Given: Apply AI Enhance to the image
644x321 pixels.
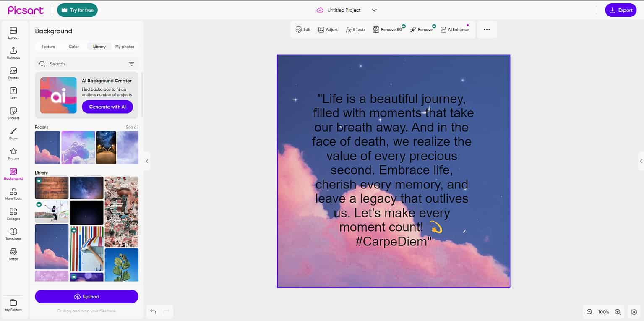Looking at the screenshot, I should tap(455, 29).
